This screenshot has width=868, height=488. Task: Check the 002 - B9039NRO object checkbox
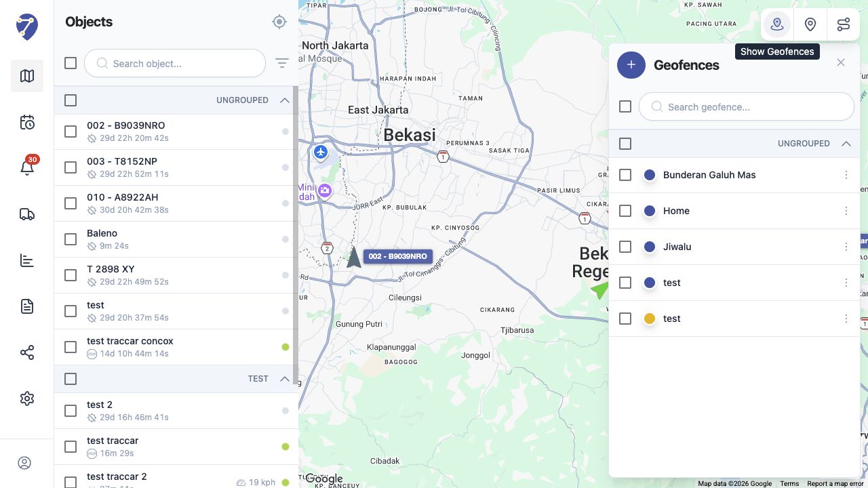coord(71,131)
